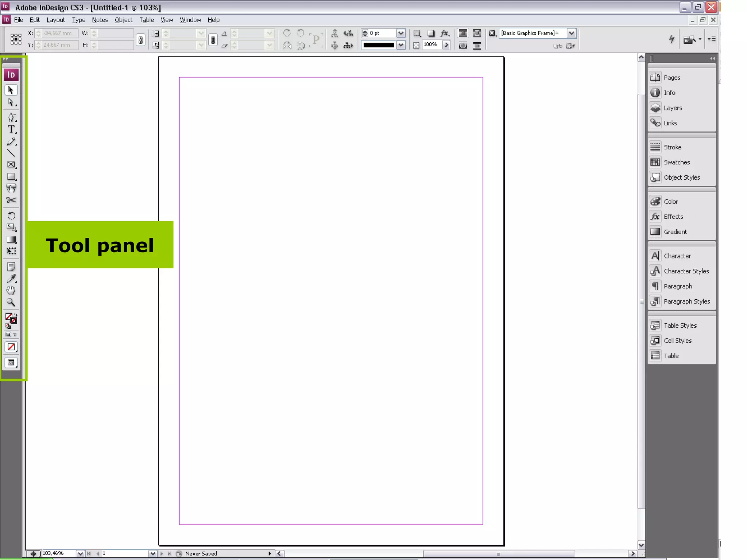Toggle the scale percentage constrain link
The height and width of the screenshot is (560, 747).
[x=213, y=39]
